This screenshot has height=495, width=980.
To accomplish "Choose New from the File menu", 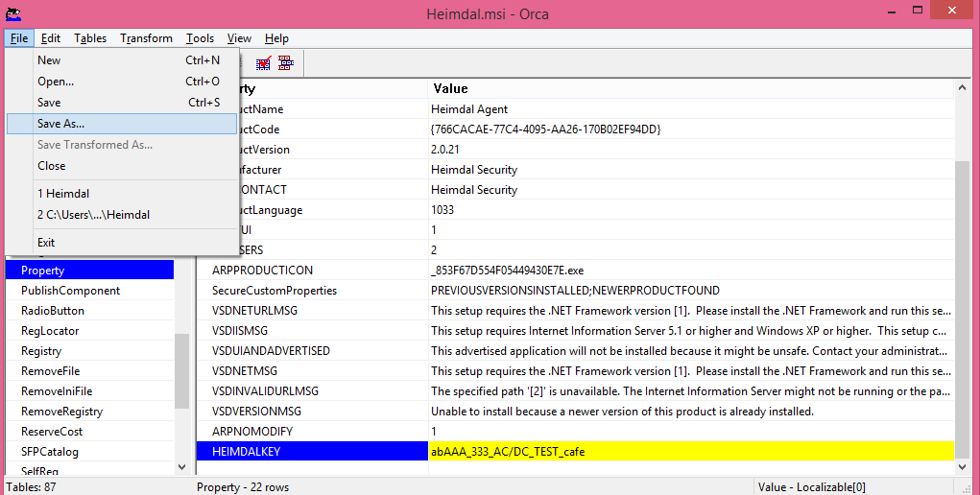I will (122, 60).
